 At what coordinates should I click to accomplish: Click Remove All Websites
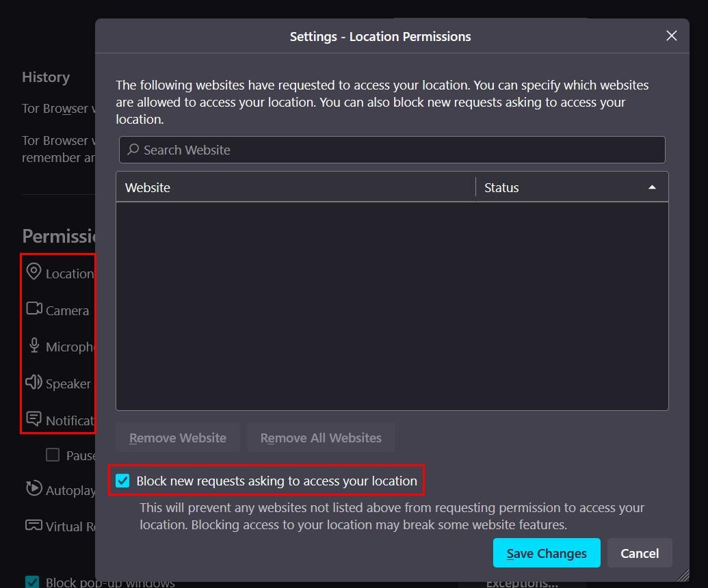click(x=321, y=437)
